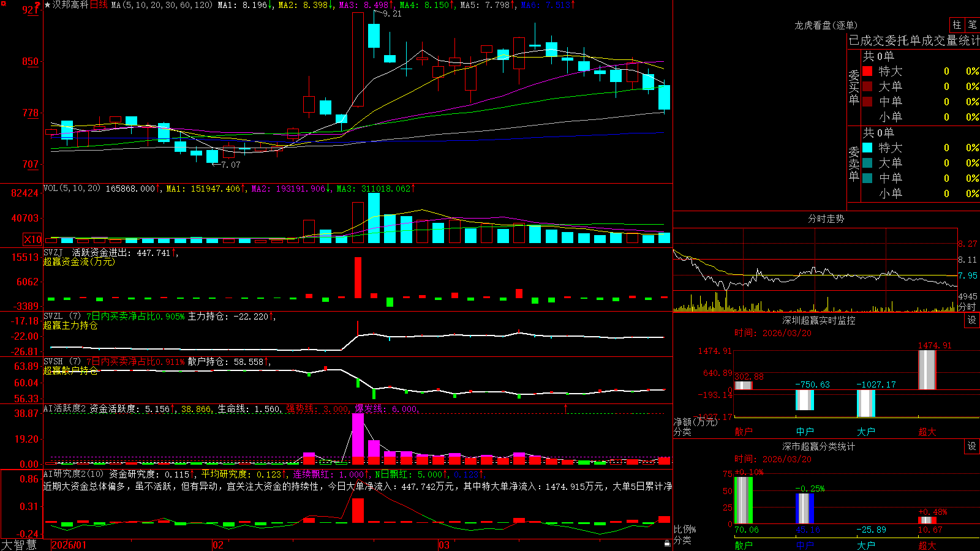The image size is (980, 551).
Task: Click the 委买单 section label
Action: coord(854,87)
